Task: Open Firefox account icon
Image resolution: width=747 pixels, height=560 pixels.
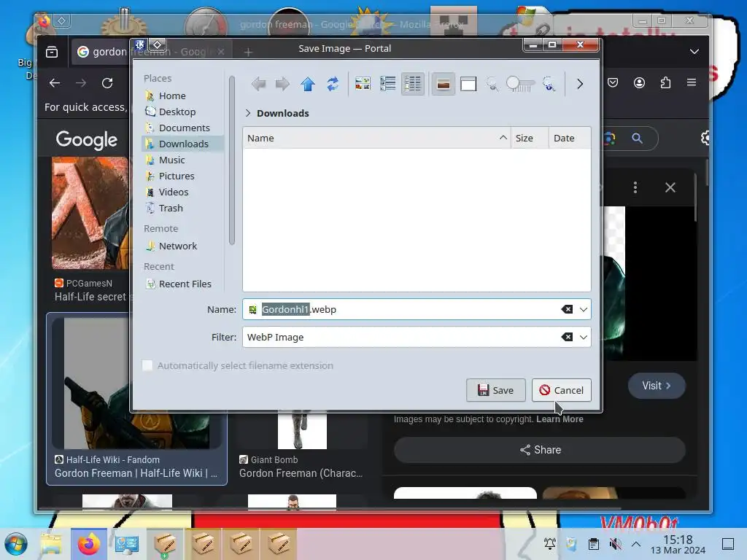Action: tap(639, 83)
